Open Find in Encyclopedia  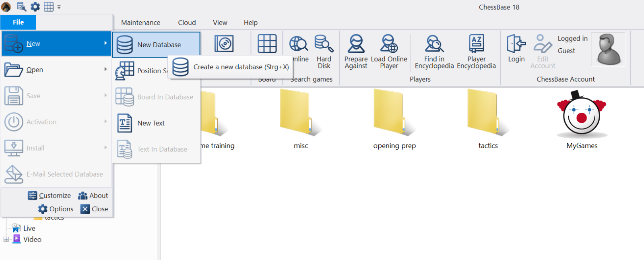434,51
